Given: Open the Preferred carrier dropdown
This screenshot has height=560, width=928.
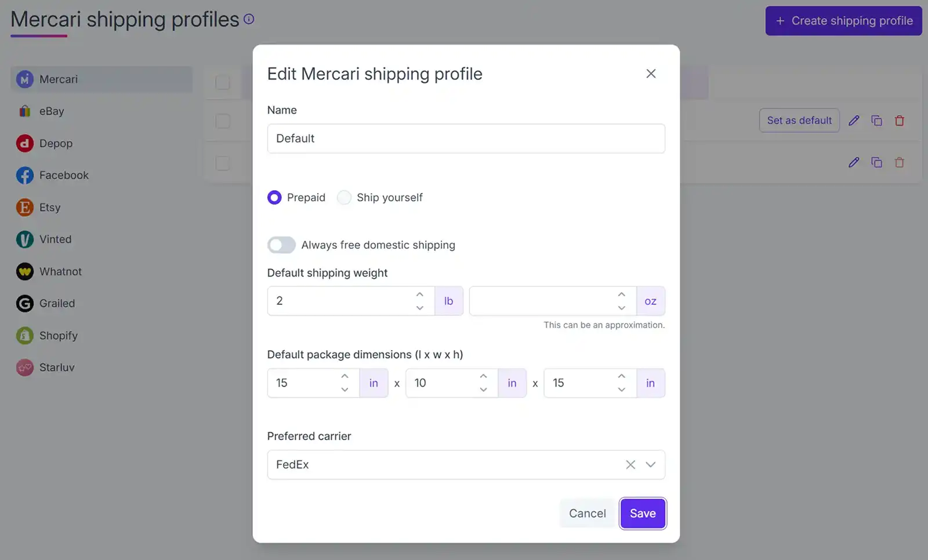Looking at the screenshot, I should point(650,464).
